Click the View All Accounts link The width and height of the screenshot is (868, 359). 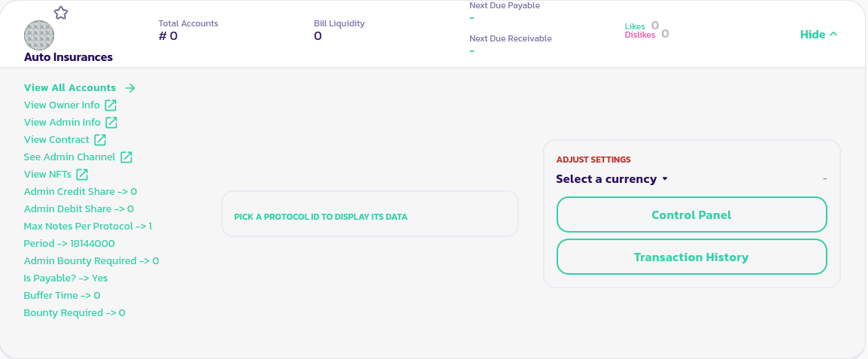[x=70, y=88]
